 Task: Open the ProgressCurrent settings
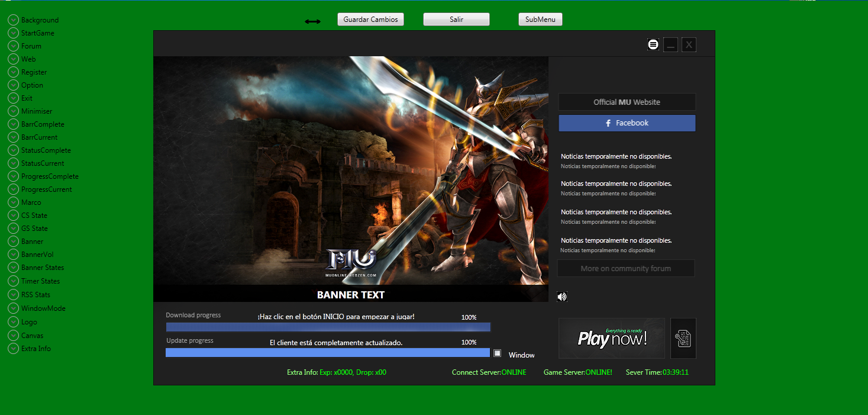[13, 189]
